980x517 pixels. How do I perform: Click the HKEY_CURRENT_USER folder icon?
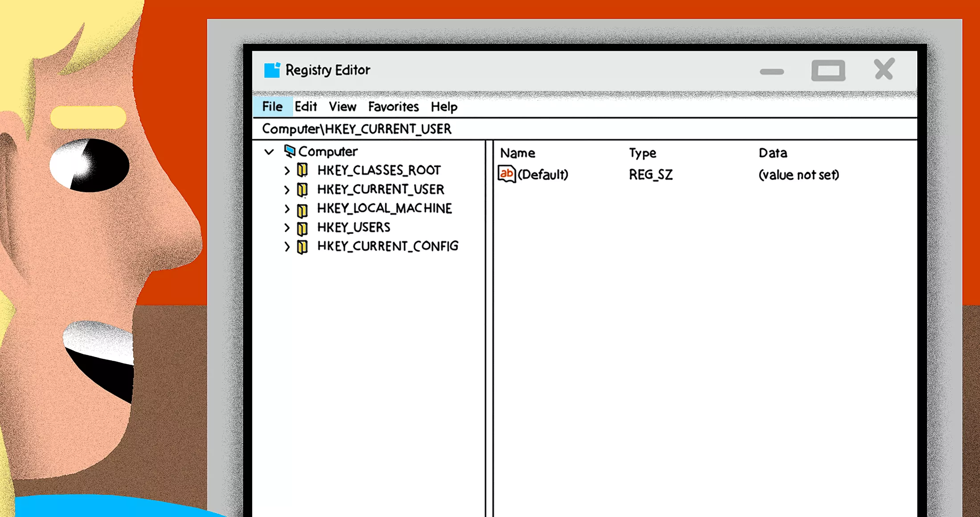[302, 189]
